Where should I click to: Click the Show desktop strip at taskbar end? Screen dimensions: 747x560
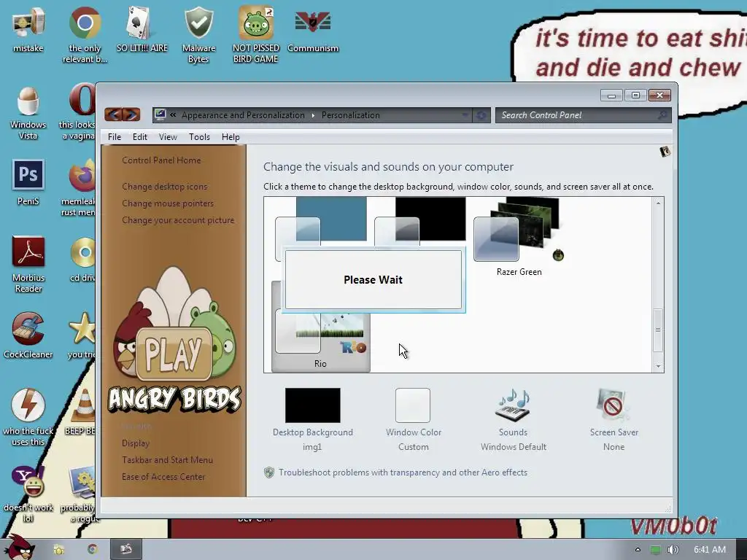pyautogui.click(x=741, y=549)
